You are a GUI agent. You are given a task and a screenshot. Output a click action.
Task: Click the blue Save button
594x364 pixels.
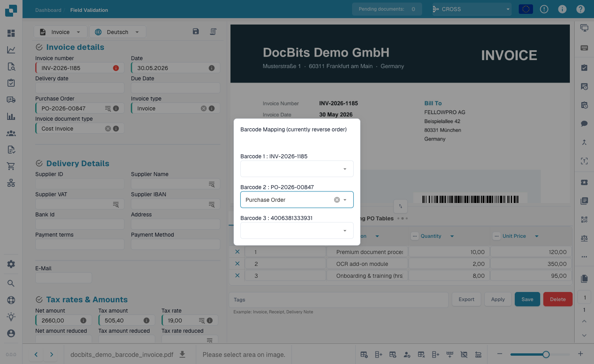click(x=527, y=300)
